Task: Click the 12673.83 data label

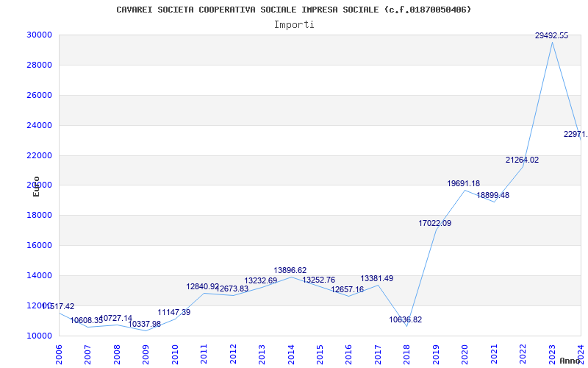Action: click(232, 289)
